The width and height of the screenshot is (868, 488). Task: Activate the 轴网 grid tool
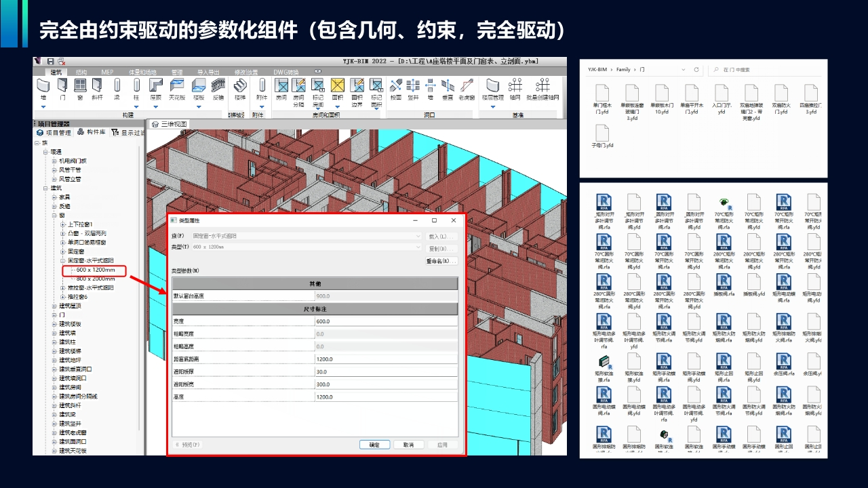click(515, 86)
